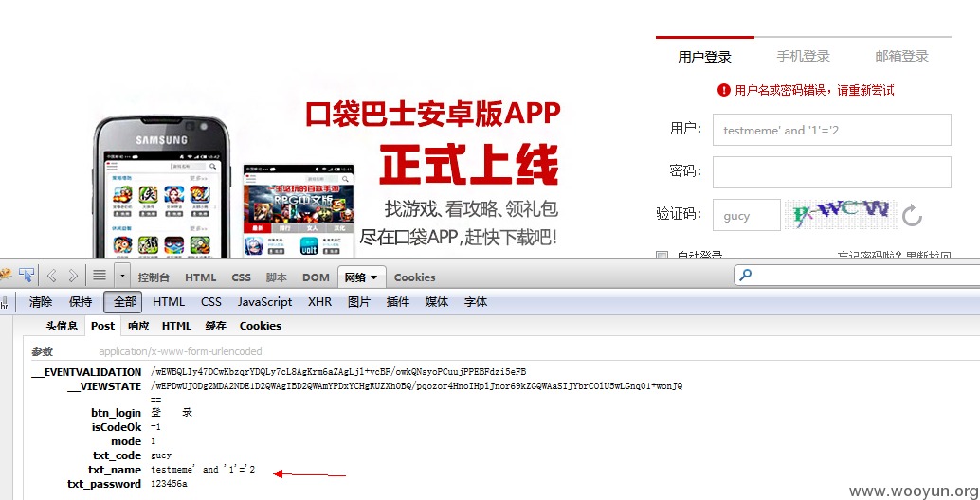Click 清除 to clear network log
The image size is (980, 500).
point(41,302)
